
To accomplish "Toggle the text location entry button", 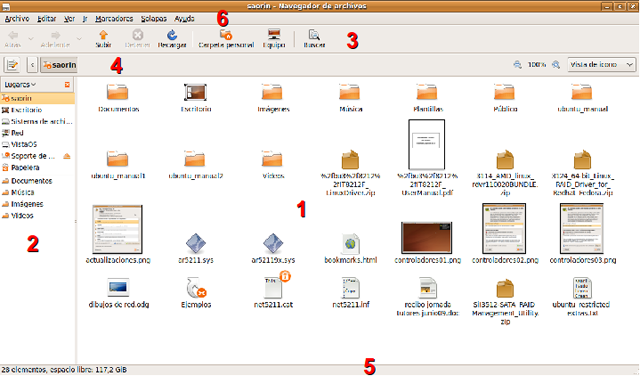I will (x=12, y=64).
